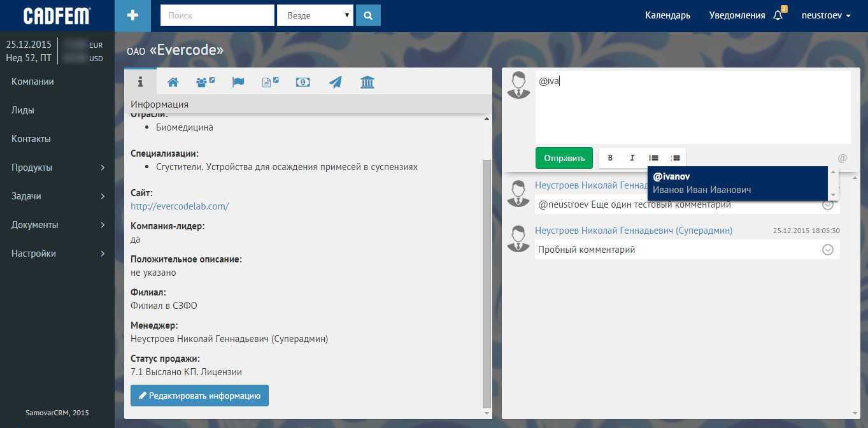Click the home icon tab
Image resolution: width=868 pixels, height=428 pixels.
point(173,82)
